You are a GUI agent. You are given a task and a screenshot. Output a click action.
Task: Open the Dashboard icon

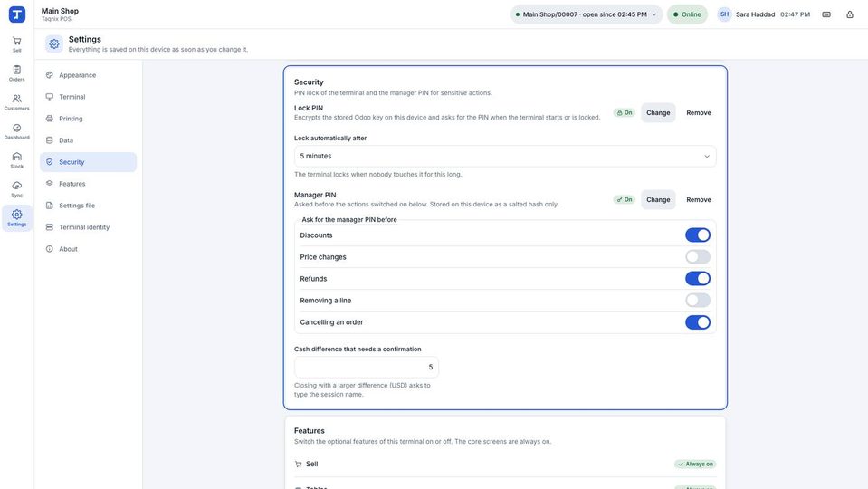(16, 131)
